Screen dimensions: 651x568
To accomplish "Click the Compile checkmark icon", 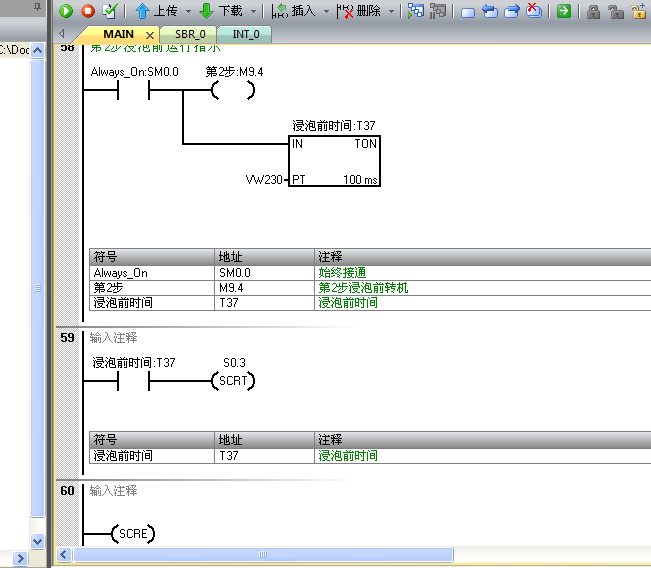I will (x=110, y=11).
